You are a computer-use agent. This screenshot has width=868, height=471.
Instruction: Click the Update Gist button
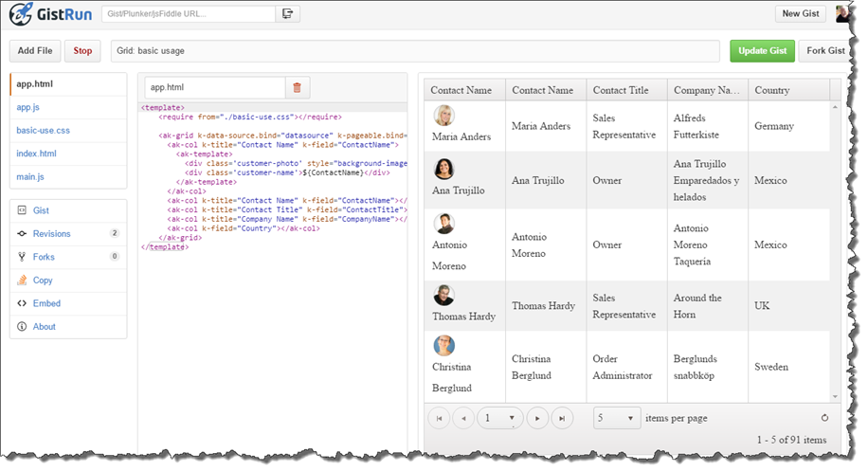point(762,51)
